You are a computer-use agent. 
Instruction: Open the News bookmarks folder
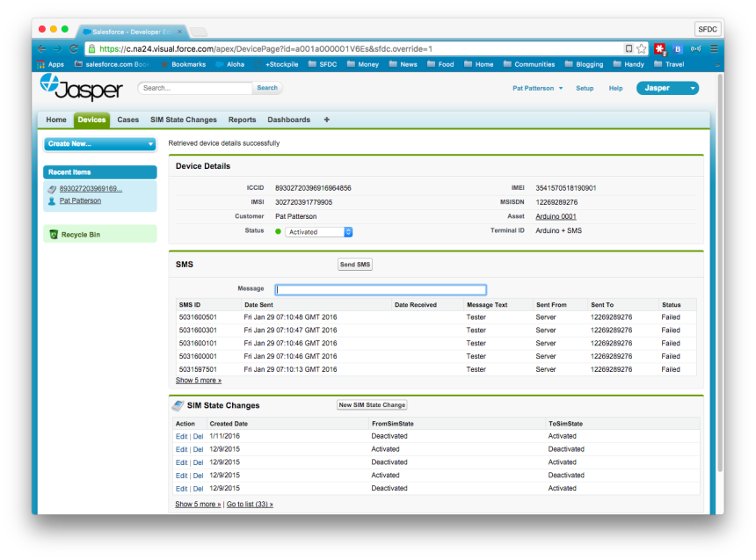tap(403, 64)
